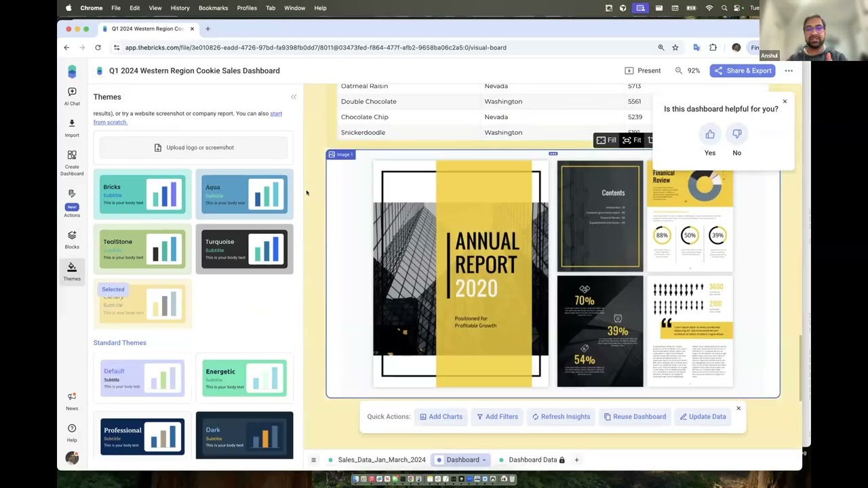Apply the Energetic standard theme
Screen dimensions: 868x488
[x=245, y=378]
